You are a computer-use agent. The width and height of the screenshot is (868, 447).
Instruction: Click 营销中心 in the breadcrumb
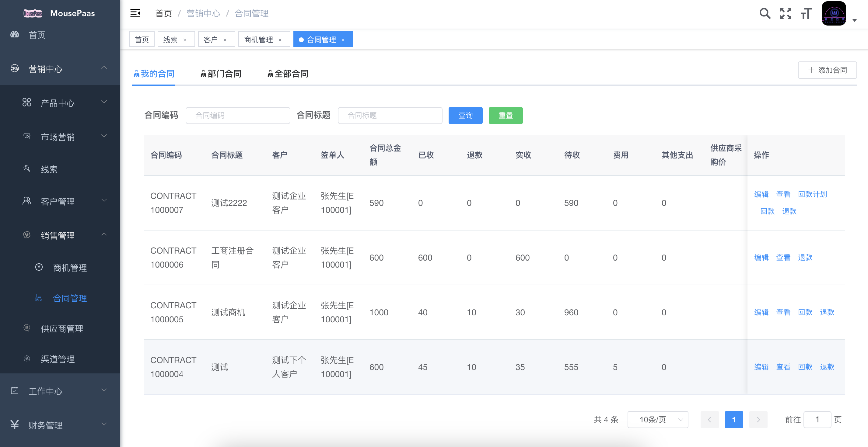203,13
